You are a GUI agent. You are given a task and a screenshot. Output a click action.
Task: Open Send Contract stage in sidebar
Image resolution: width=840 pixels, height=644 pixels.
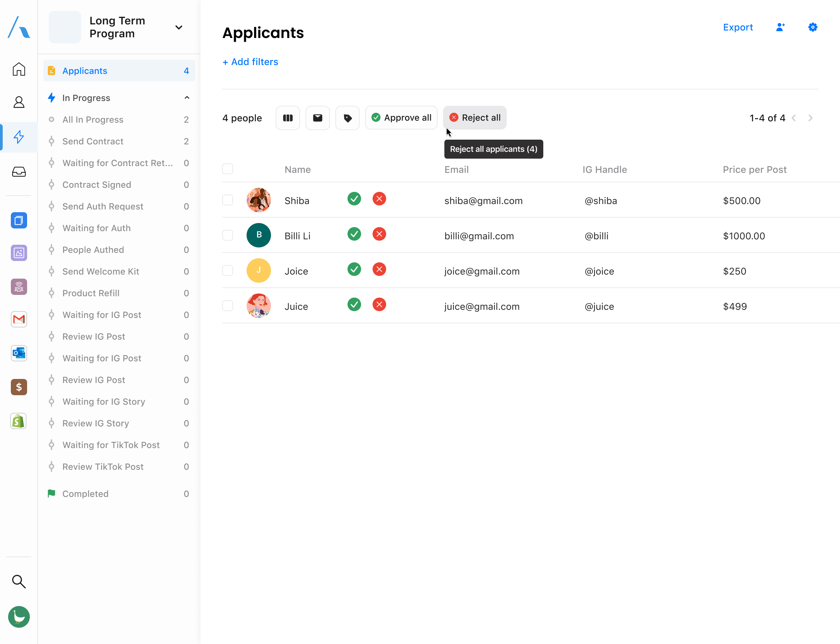click(x=93, y=141)
